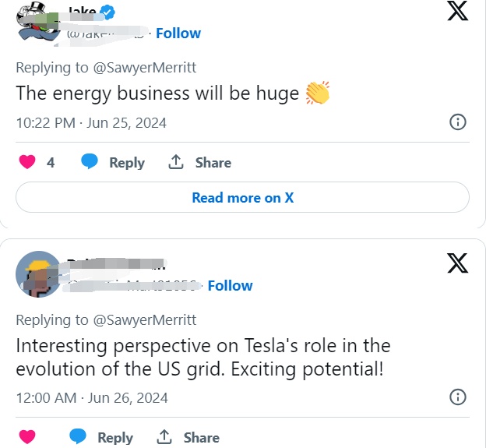Open the 12:00 AM · Jun 26, 2024 timestamp
Screen dimensions: 486x448
(x=92, y=397)
